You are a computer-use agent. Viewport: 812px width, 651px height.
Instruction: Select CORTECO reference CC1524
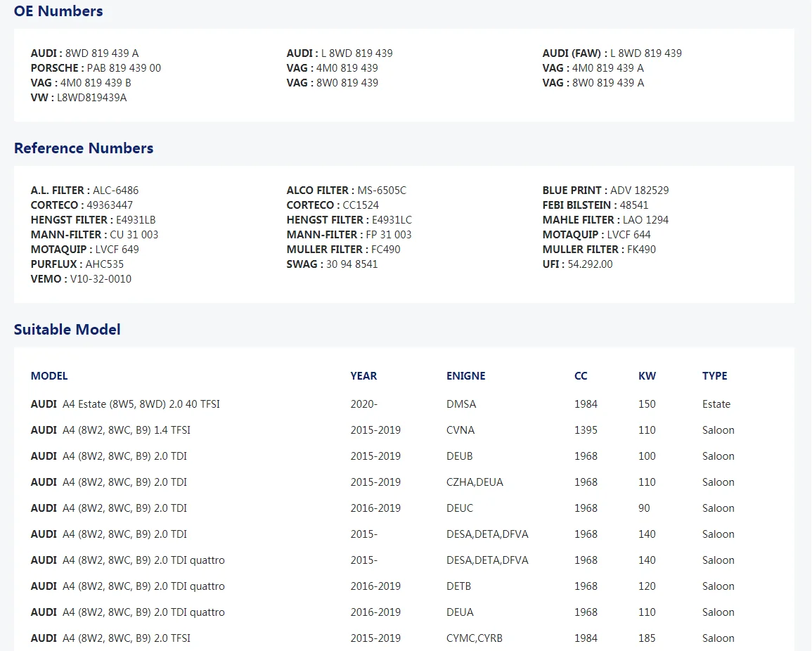click(x=333, y=205)
